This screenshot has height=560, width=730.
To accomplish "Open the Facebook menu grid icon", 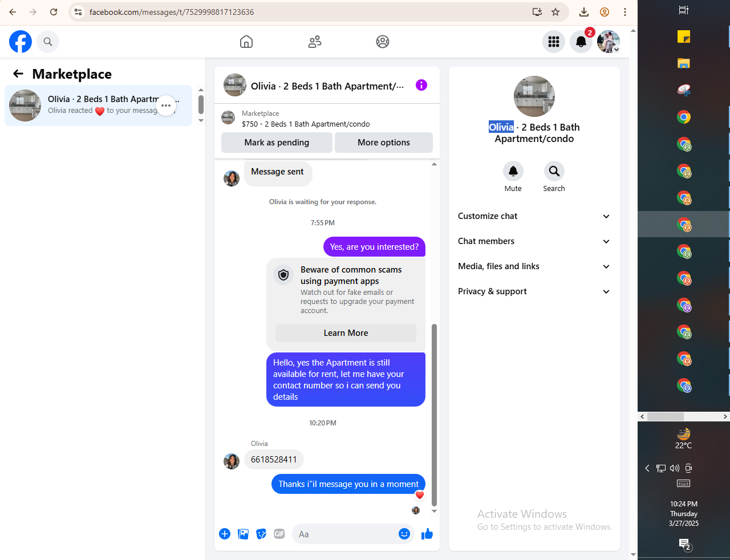I will point(553,42).
